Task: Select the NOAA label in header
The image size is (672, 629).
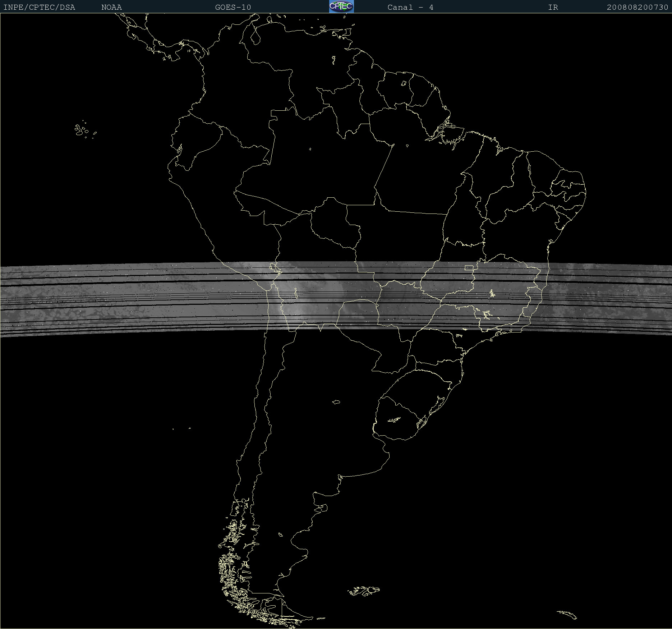Action: point(111,7)
